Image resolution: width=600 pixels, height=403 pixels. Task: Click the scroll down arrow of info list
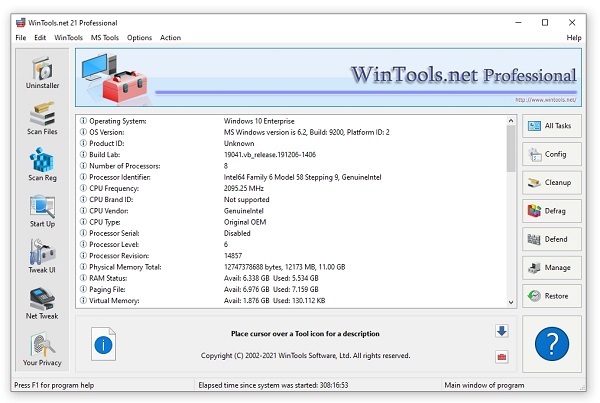click(511, 302)
